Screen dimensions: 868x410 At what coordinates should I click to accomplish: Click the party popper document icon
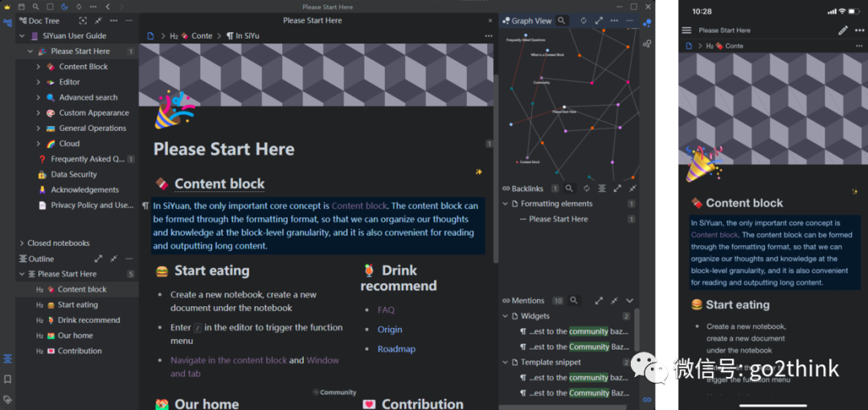(x=174, y=110)
